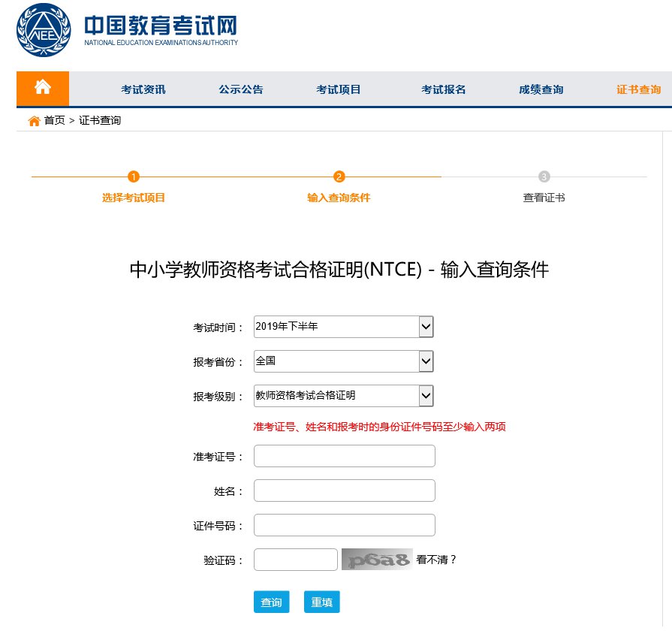Expand the 报考省份 dropdown

344,361
